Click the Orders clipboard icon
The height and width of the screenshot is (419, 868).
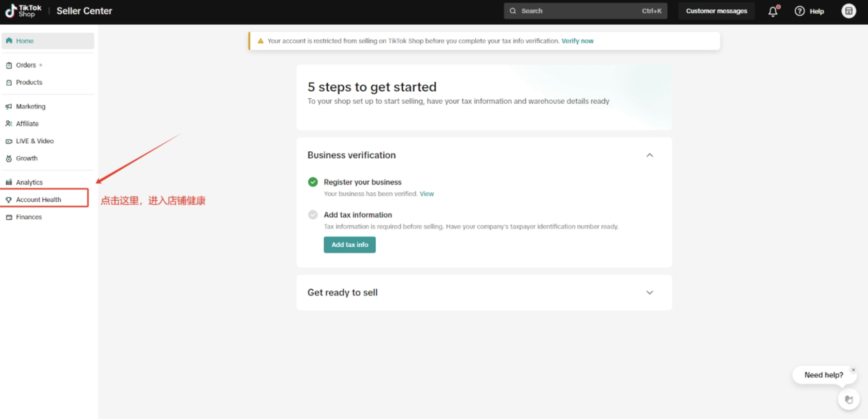(9, 65)
